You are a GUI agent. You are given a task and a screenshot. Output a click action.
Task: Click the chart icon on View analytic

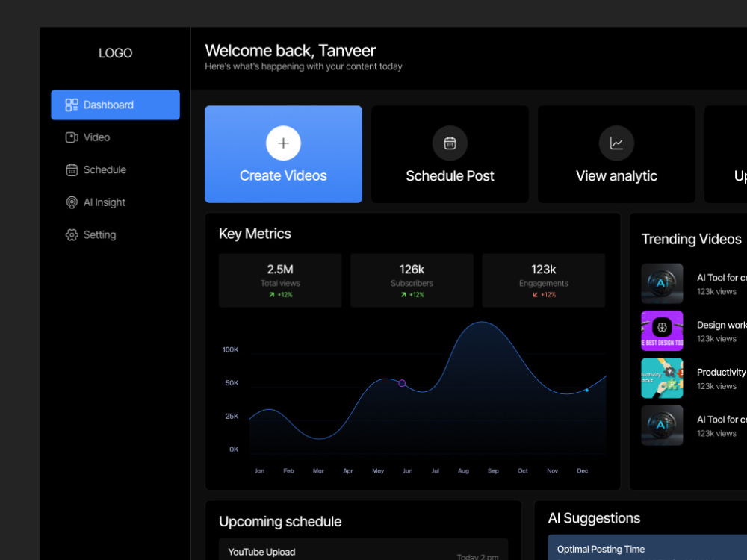click(616, 143)
